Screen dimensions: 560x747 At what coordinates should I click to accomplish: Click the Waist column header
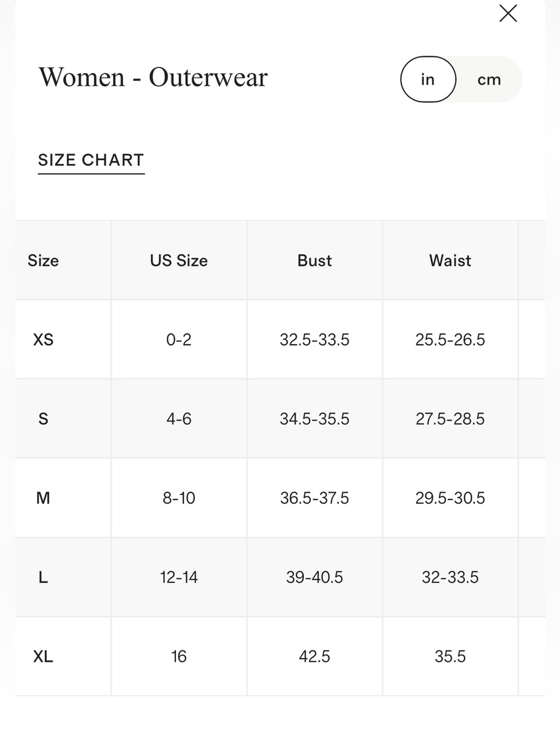tap(450, 261)
